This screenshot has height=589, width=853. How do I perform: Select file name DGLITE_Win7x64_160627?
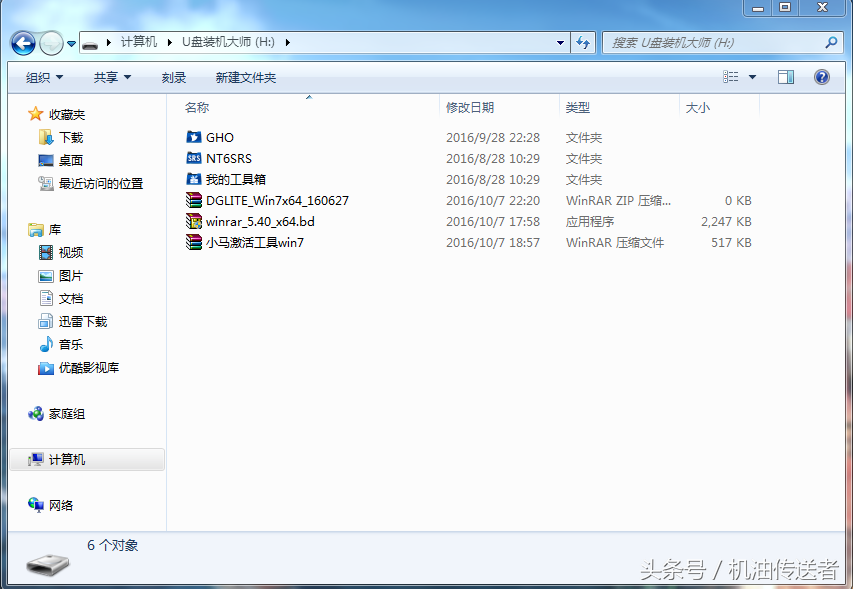[x=277, y=201]
